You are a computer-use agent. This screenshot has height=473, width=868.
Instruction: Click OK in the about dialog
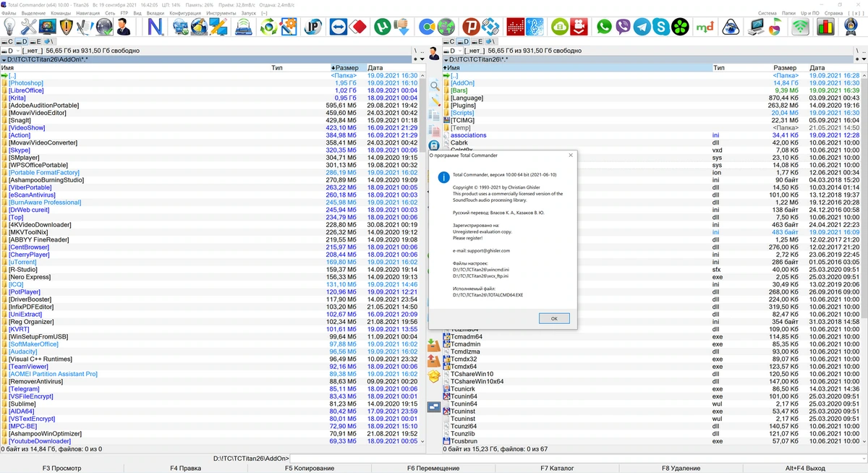coord(554,318)
